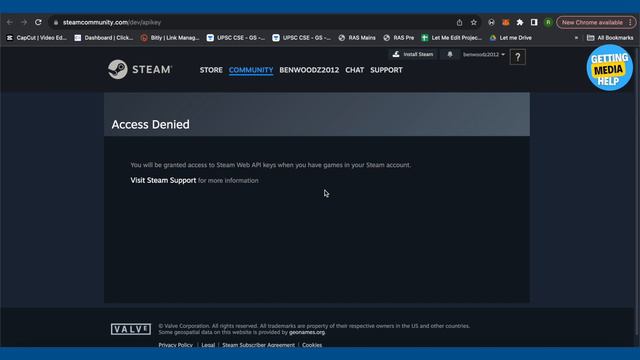Open Steam Subscriber Agreement link

coord(258,345)
